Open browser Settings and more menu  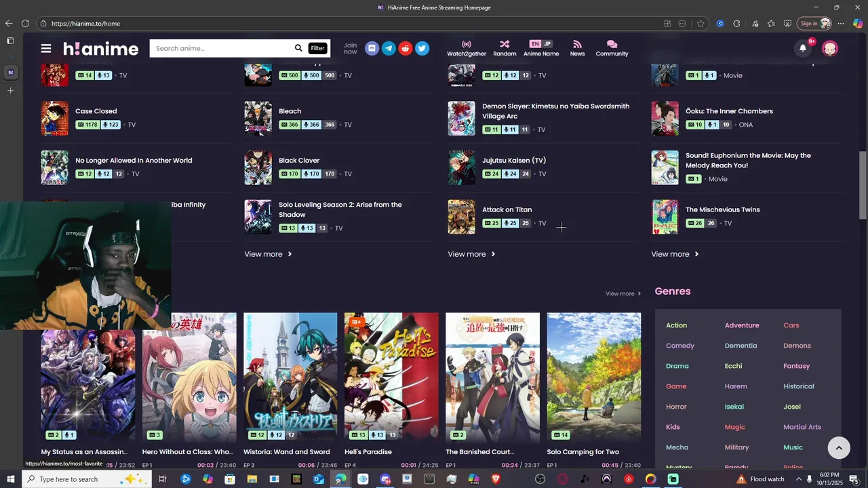click(841, 23)
